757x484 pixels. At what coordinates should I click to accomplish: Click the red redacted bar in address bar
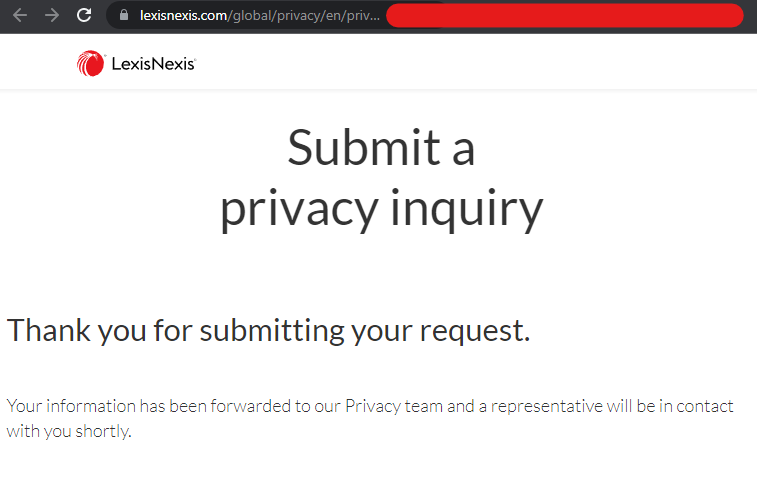(564, 16)
